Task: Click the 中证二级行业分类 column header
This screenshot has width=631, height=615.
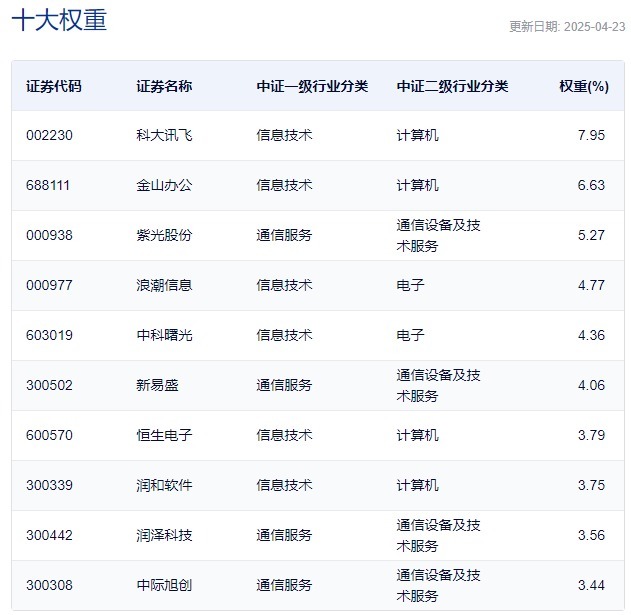Action: (x=452, y=86)
